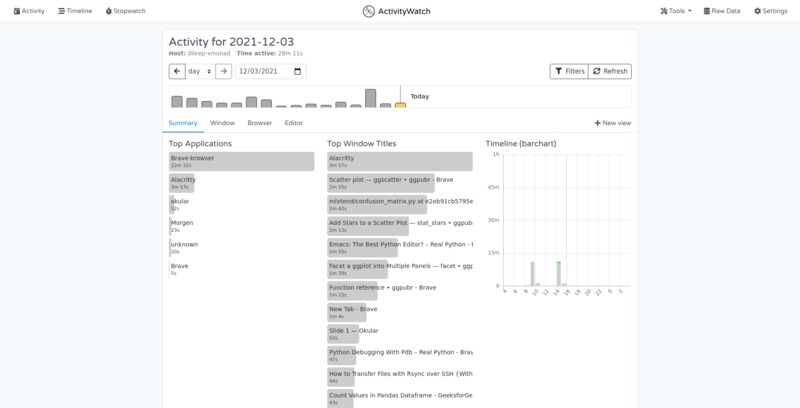
Task: Select Count Values in Pandas Dataframe title
Action: 400,398
